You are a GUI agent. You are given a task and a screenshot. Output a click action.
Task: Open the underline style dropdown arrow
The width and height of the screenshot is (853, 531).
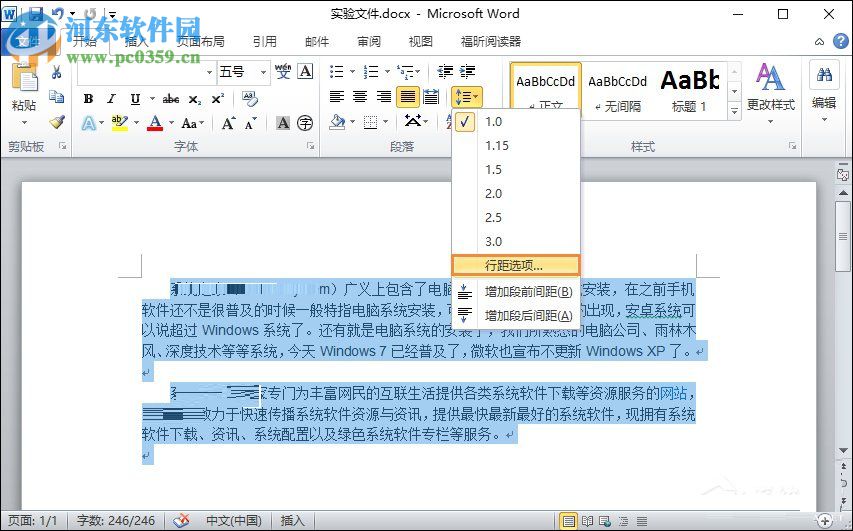tap(152, 99)
